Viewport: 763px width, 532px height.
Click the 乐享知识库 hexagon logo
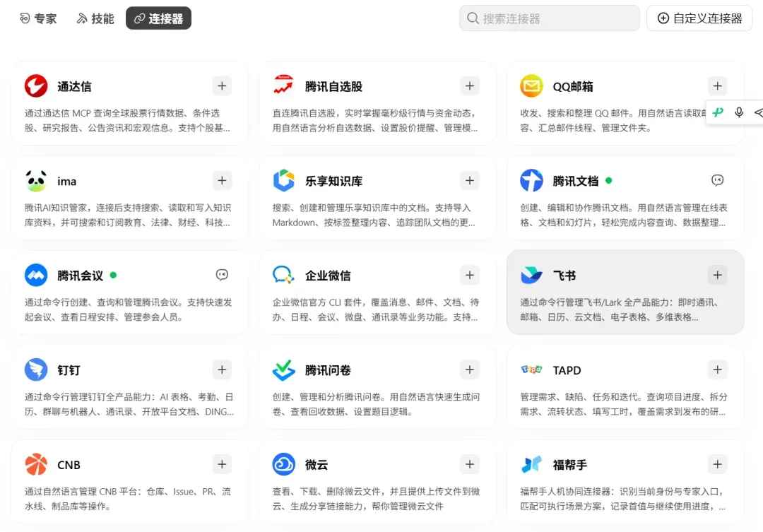click(x=284, y=181)
